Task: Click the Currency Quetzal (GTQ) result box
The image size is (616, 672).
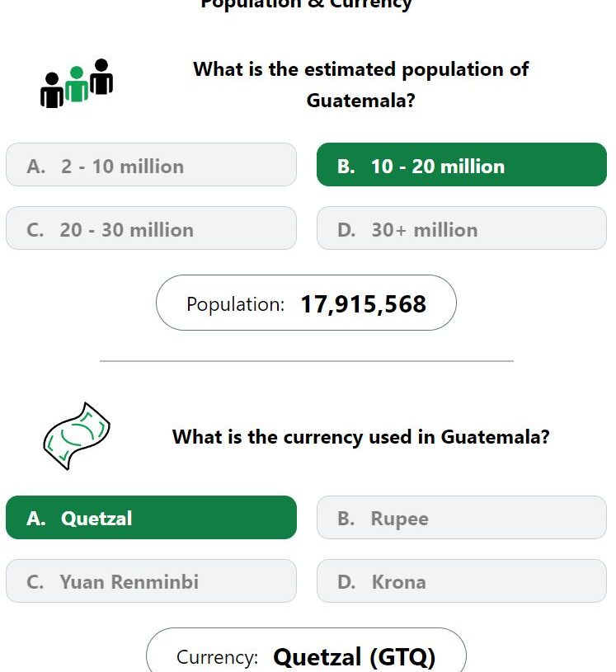Action: pyautogui.click(x=306, y=651)
